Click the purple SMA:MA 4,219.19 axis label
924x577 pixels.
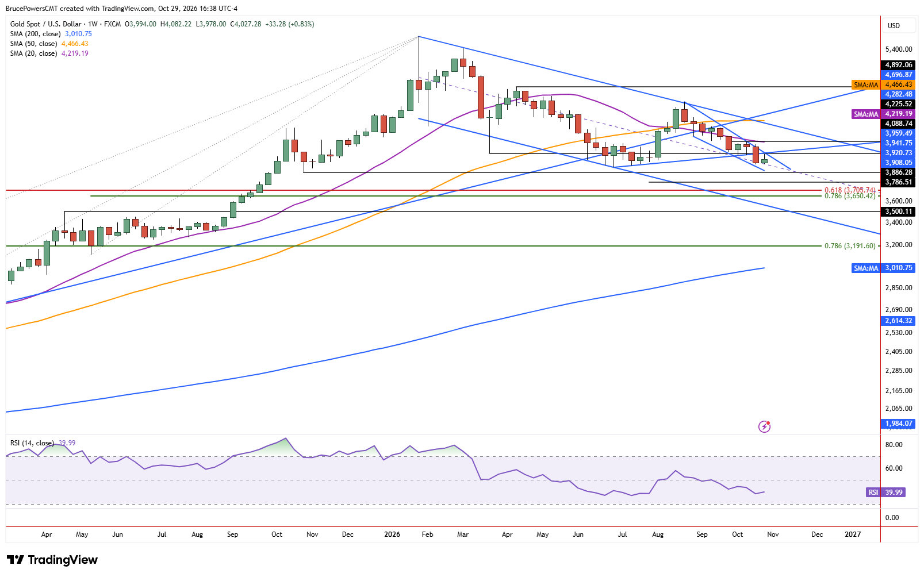coord(882,114)
